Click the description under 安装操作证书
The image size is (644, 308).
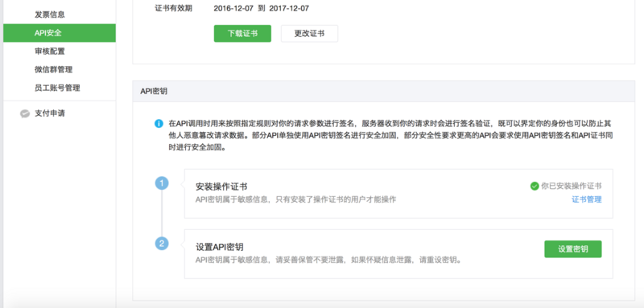(x=295, y=199)
